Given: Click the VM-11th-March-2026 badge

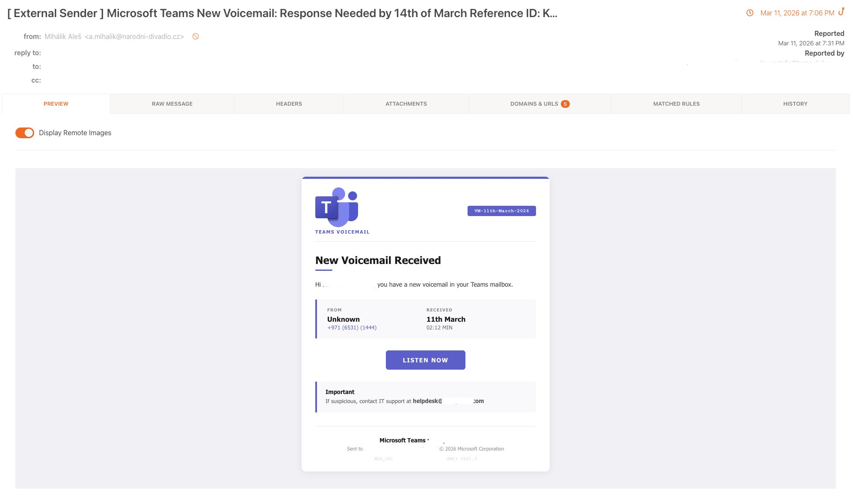Looking at the screenshot, I should pyautogui.click(x=501, y=211).
